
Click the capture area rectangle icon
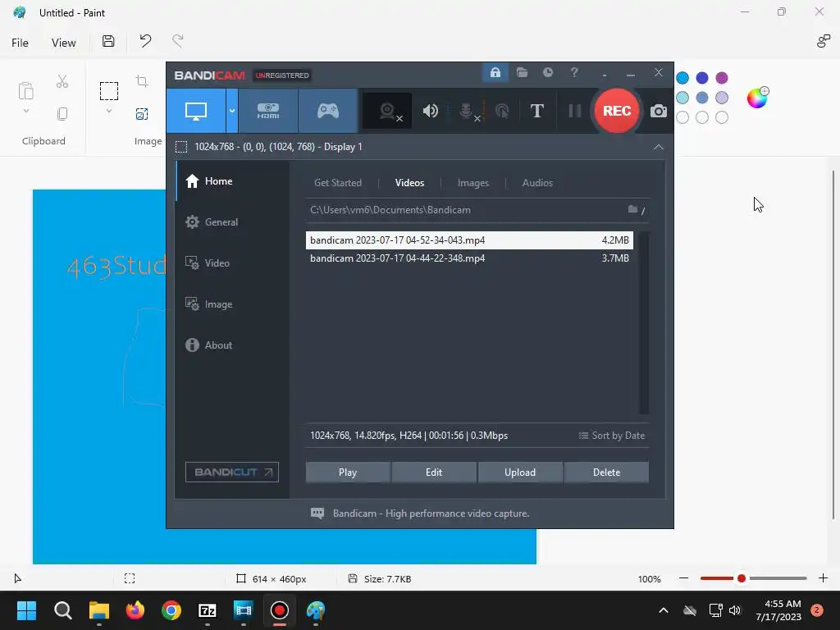point(181,147)
